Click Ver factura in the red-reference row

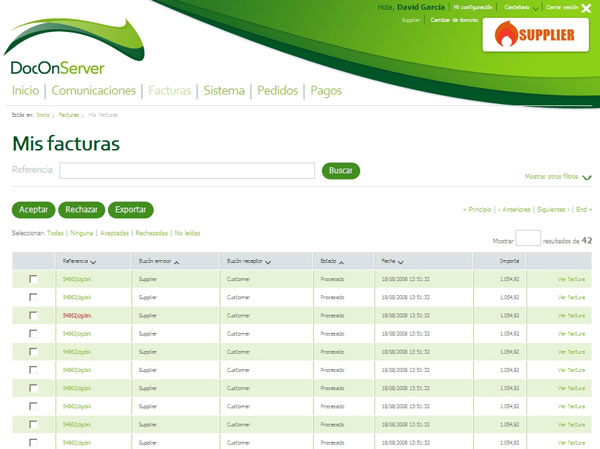[x=571, y=315]
